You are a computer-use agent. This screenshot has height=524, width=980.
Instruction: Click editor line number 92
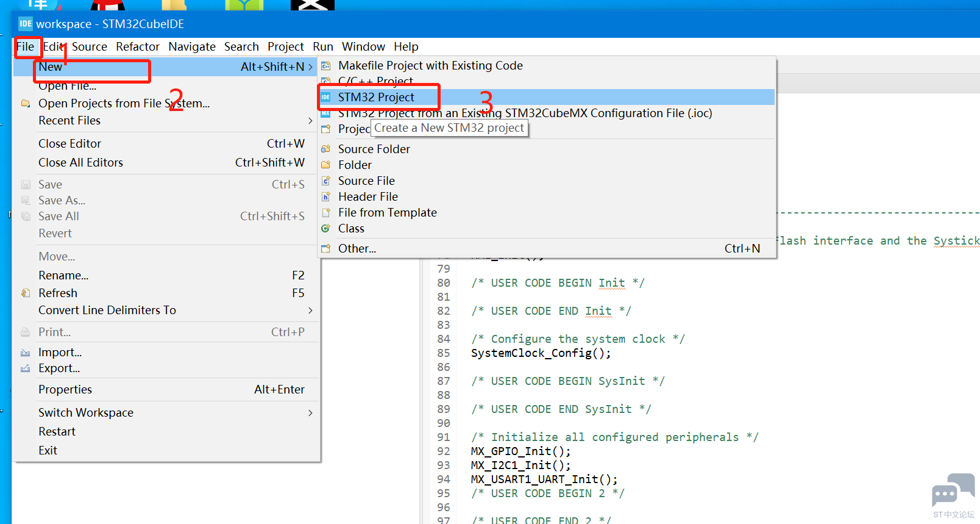click(x=444, y=451)
